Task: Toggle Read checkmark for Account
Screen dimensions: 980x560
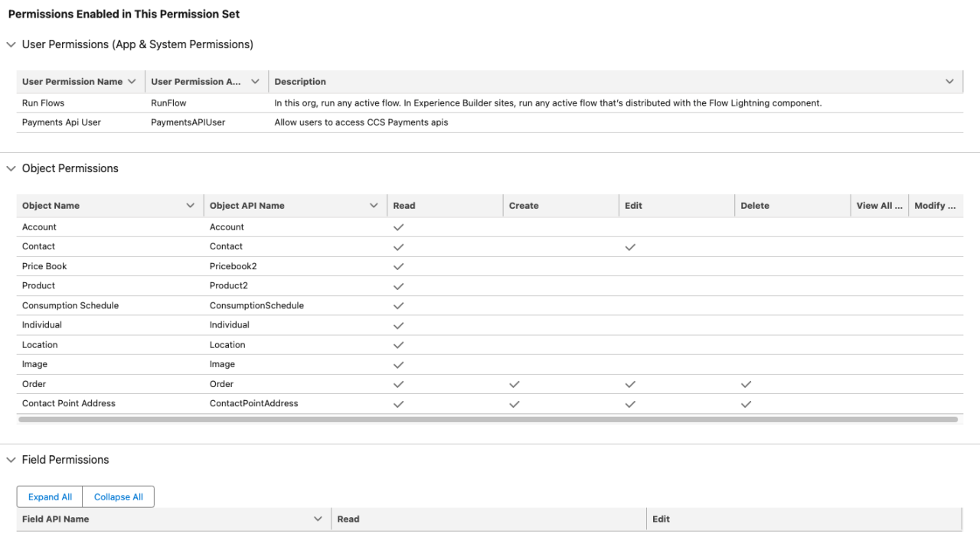Action: click(398, 228)
